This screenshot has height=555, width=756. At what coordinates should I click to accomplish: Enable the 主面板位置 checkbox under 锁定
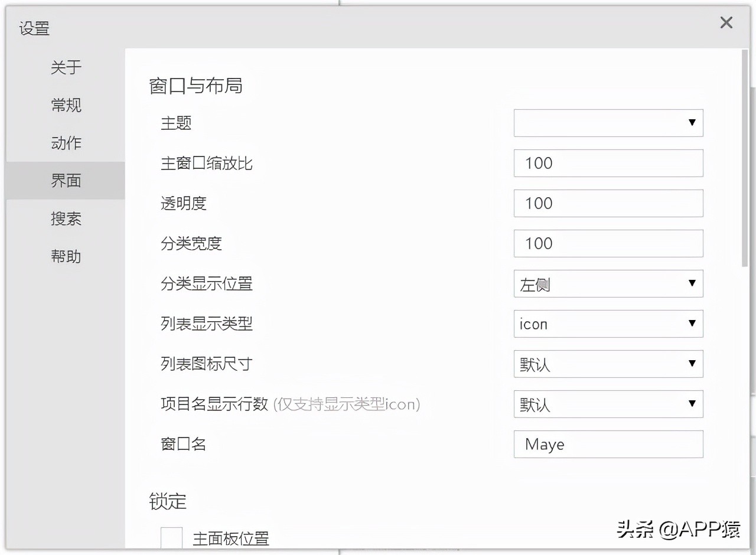[x=172, y=537]
